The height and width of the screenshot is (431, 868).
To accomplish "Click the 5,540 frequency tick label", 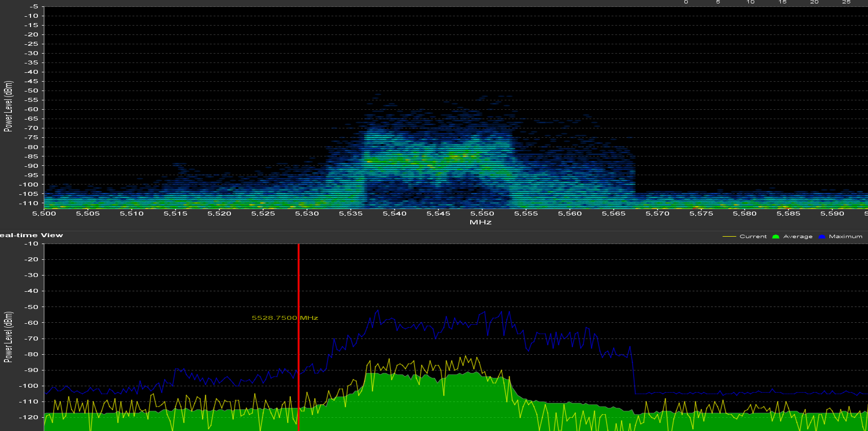I will [395, 214].
